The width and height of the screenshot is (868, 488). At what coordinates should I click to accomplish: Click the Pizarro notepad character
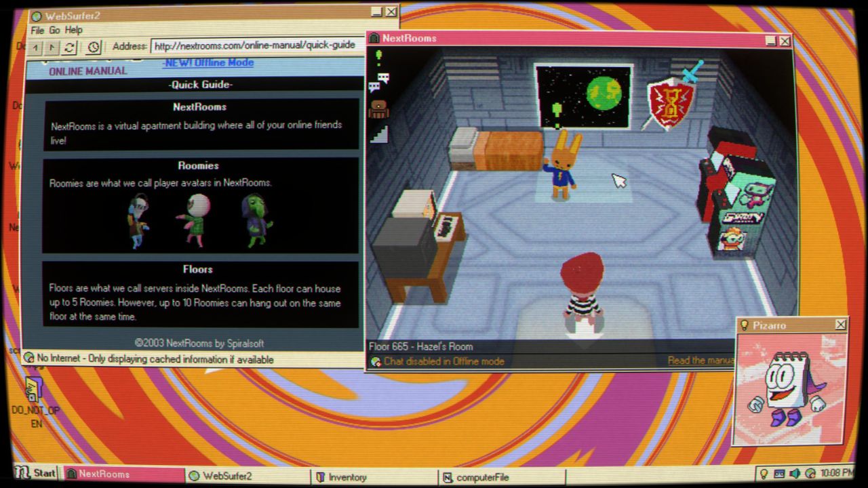pyautogui.click(x=788, y=389)
